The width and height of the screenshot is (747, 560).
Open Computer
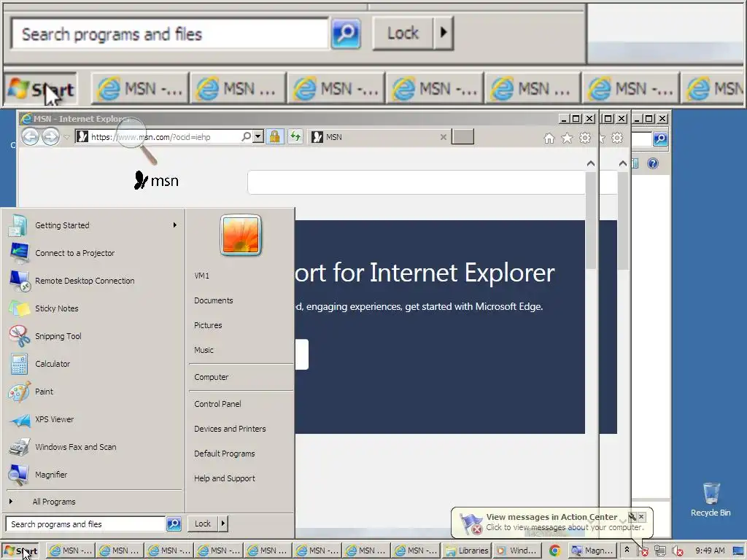point(241,377)
